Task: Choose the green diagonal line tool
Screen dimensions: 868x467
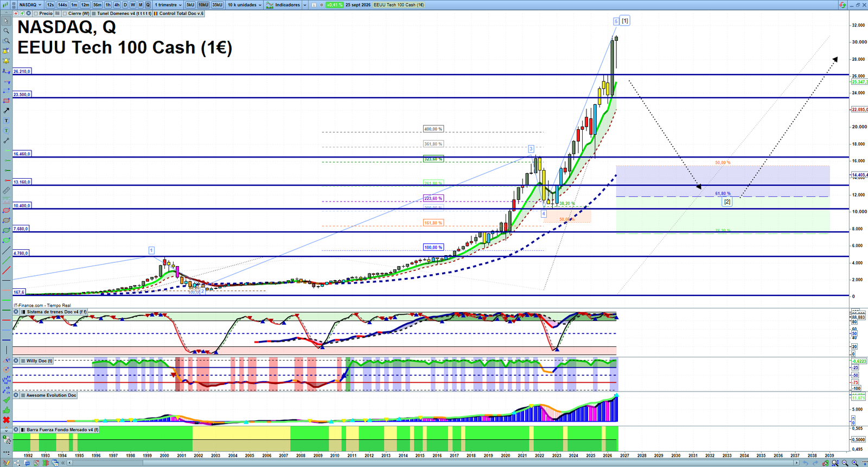Action: pos(6,261)
